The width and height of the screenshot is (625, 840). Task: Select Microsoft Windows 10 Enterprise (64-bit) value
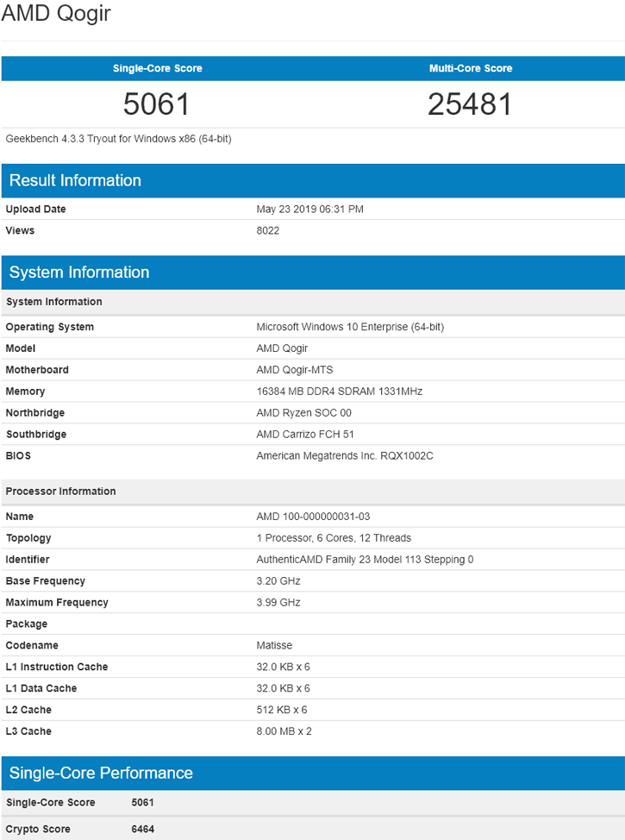(x=350, y=327)
